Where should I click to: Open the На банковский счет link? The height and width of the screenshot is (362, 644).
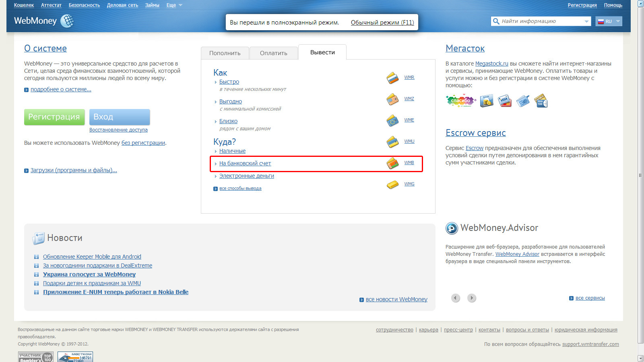pyautogui.click(x=245, y=163)
